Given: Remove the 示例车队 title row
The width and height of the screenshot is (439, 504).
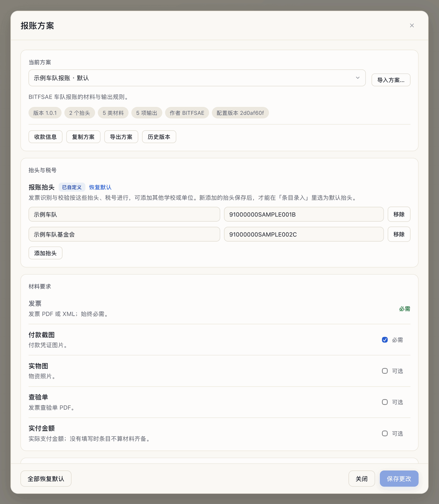Looking at the screenshot, I should [399, 214].
